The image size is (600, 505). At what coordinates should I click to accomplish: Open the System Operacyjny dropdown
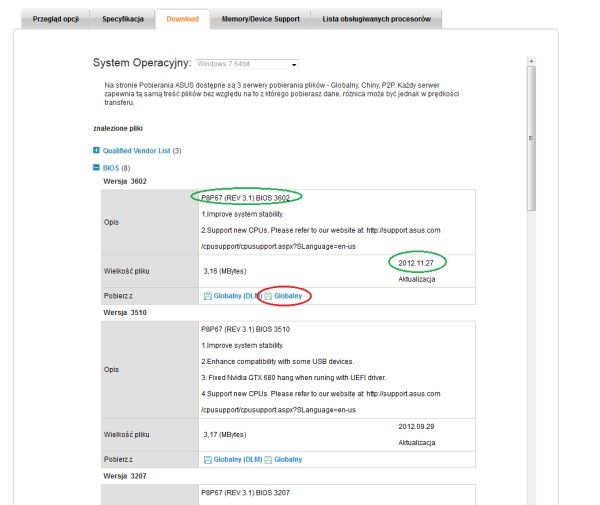point(247,64)
